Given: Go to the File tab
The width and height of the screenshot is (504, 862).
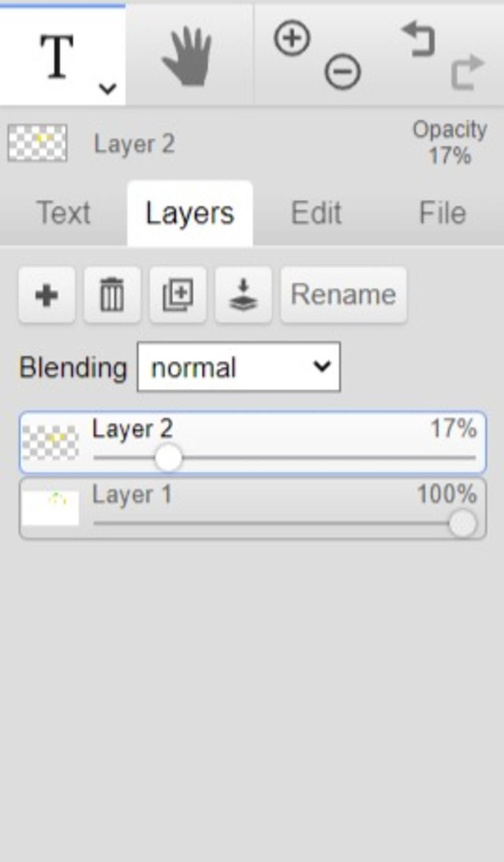Looking at the screenshot, I should 442,213.
